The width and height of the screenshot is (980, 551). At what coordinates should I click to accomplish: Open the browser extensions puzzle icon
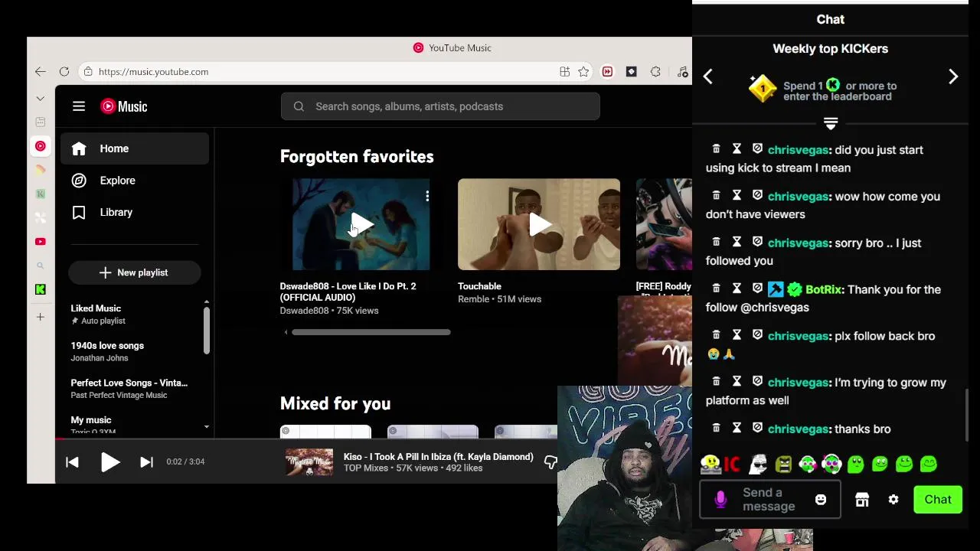(x=655, y=71)
